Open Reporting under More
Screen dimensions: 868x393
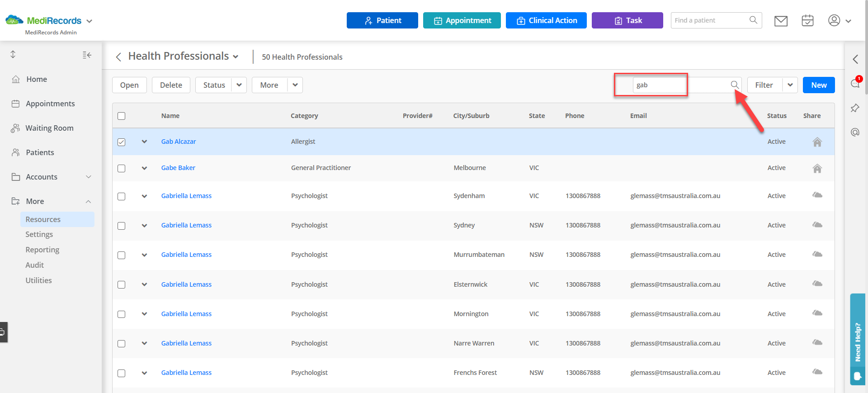pos(42,250)
